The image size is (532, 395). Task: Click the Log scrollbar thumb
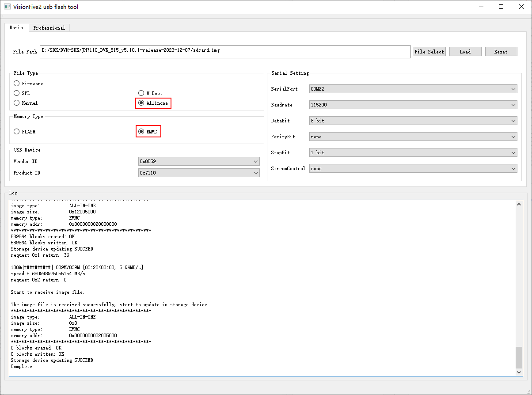pyautogui.click(x=519, y=357)
